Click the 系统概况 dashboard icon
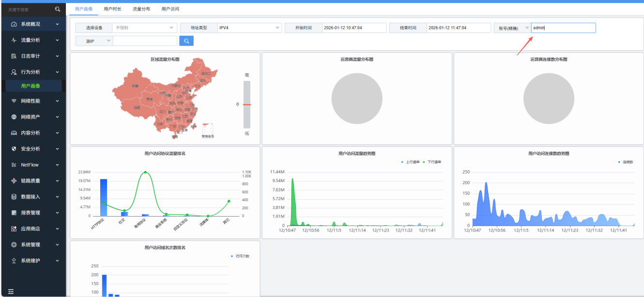The height and width of the screenshot is (297, 644). click(x=14, y=24)
